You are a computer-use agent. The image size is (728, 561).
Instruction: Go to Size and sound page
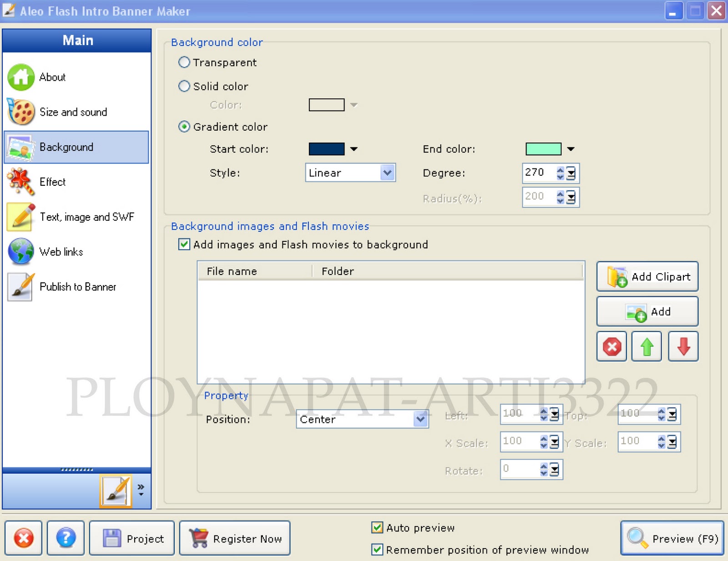(x=73, y=112)
